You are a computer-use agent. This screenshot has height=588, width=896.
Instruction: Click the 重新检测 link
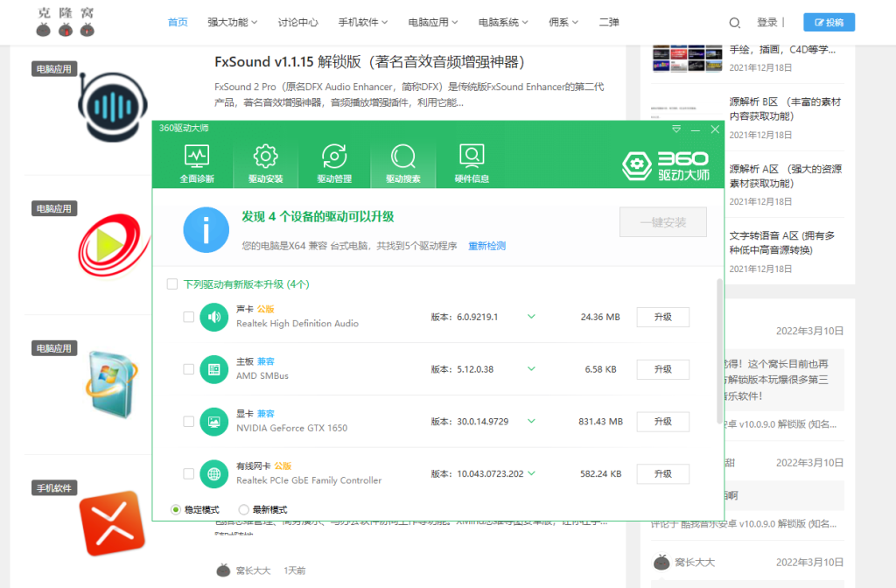coord(486,246)
